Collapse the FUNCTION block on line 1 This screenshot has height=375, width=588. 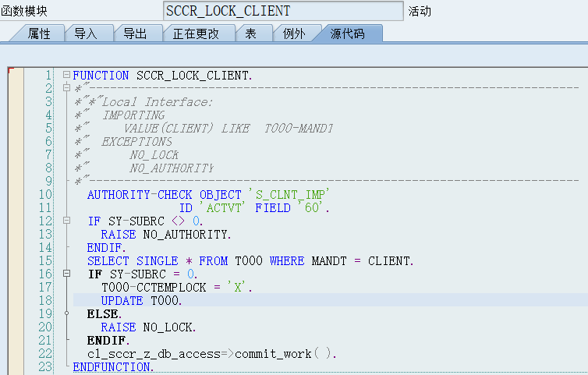coord(66,75)
